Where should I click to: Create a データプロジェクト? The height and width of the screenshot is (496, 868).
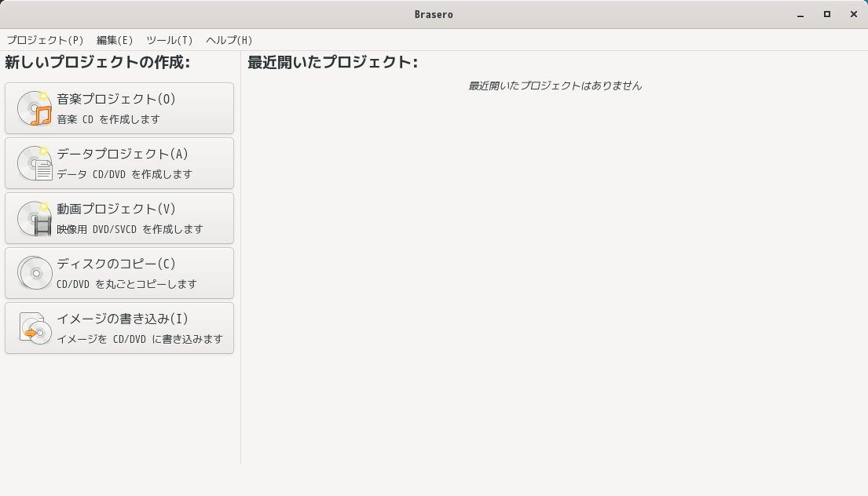119,162
